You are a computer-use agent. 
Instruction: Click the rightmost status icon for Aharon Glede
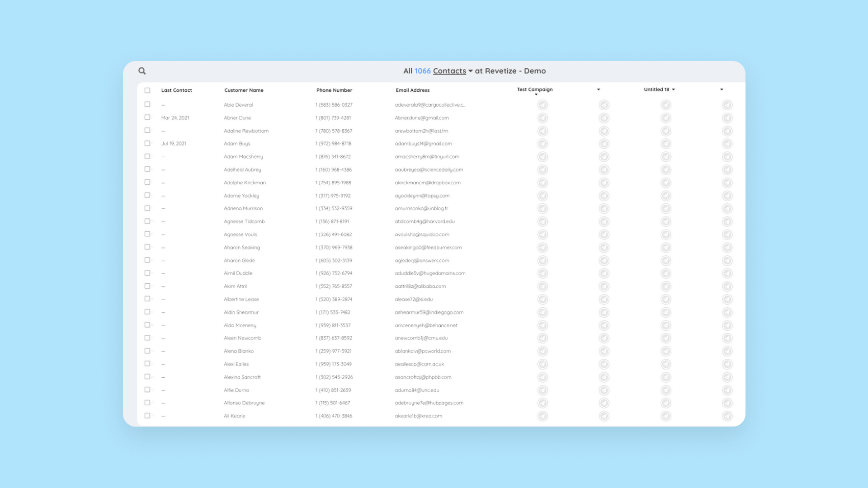click(728, 260)
